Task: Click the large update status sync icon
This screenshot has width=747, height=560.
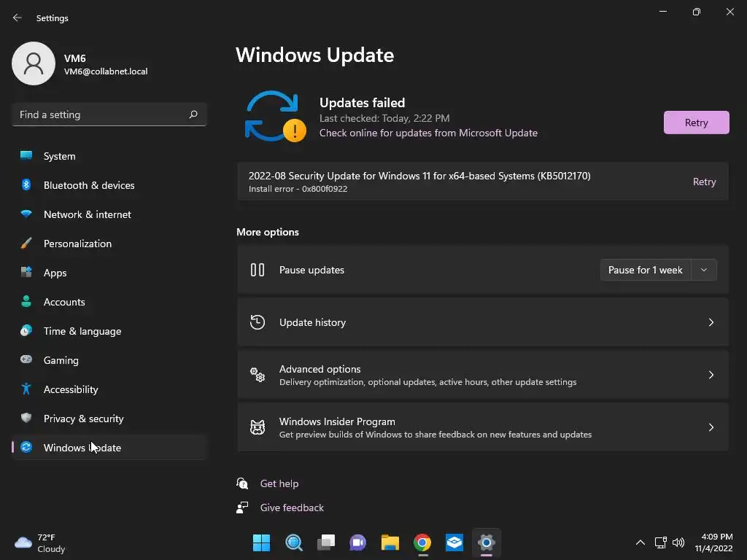Action: 275,117
